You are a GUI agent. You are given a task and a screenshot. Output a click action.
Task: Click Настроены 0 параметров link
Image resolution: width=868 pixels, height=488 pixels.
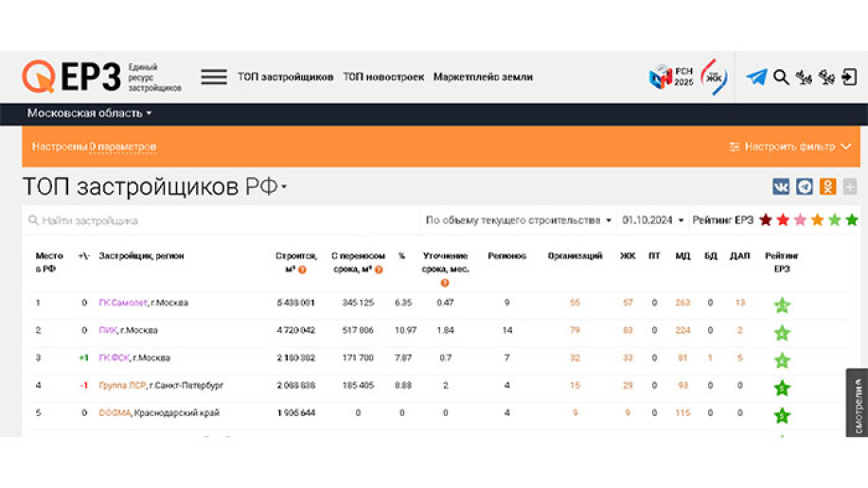coord(94,147)
